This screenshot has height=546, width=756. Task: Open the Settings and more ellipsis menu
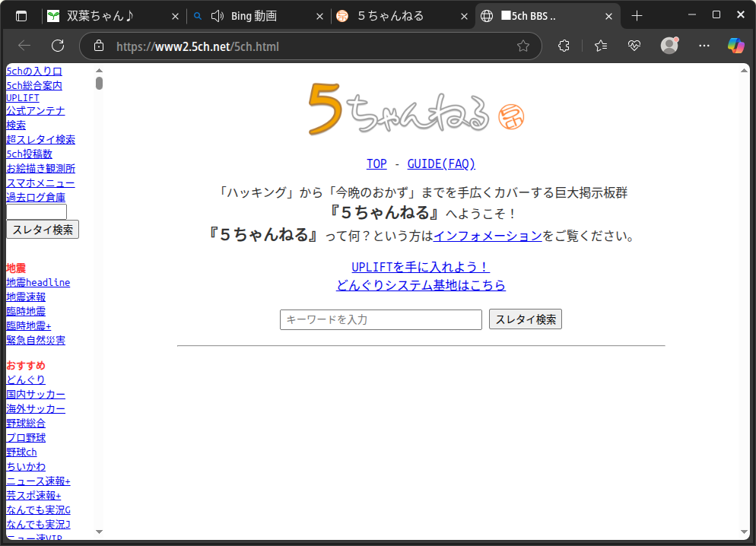click(704, 46)
